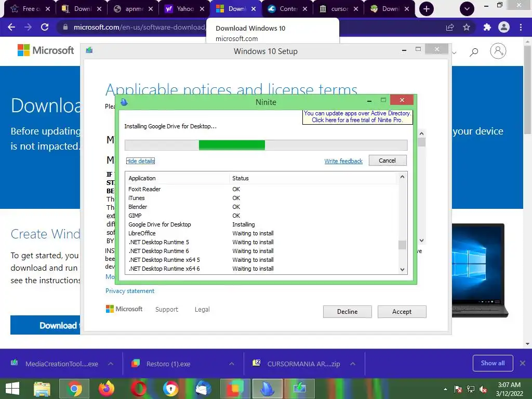Click the taskbar clock
This screenshot has height=399, width=532.
509,389
